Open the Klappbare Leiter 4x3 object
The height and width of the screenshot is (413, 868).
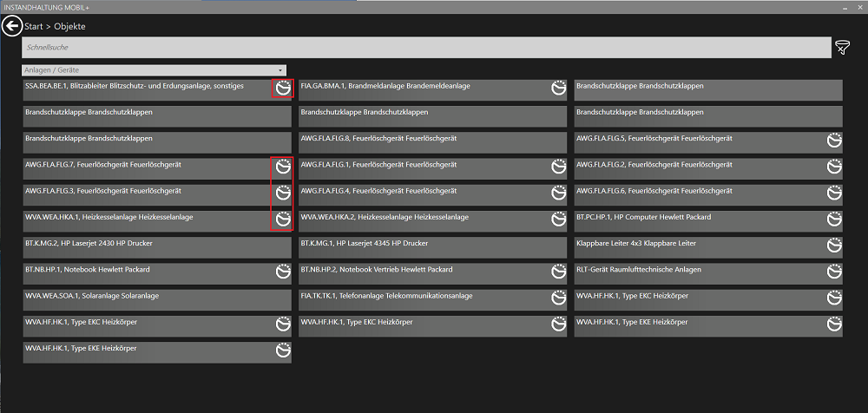(x=694, y=246)
